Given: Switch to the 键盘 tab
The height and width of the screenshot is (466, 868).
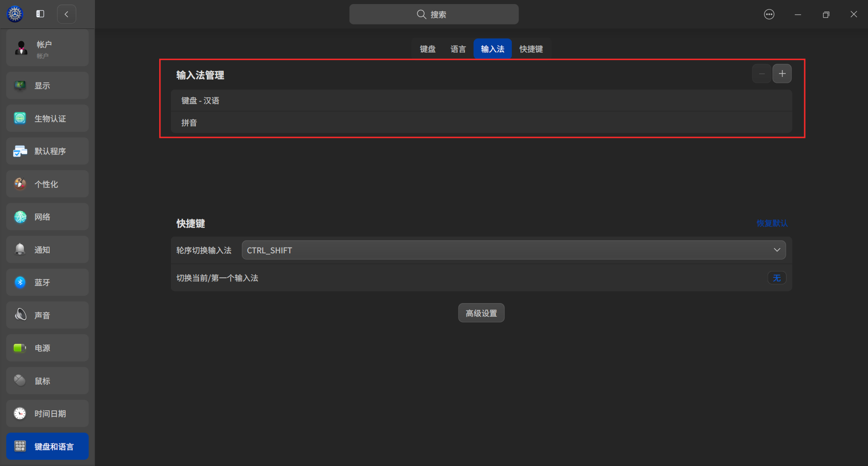Looking at the screenshot, I should (428, 49).
